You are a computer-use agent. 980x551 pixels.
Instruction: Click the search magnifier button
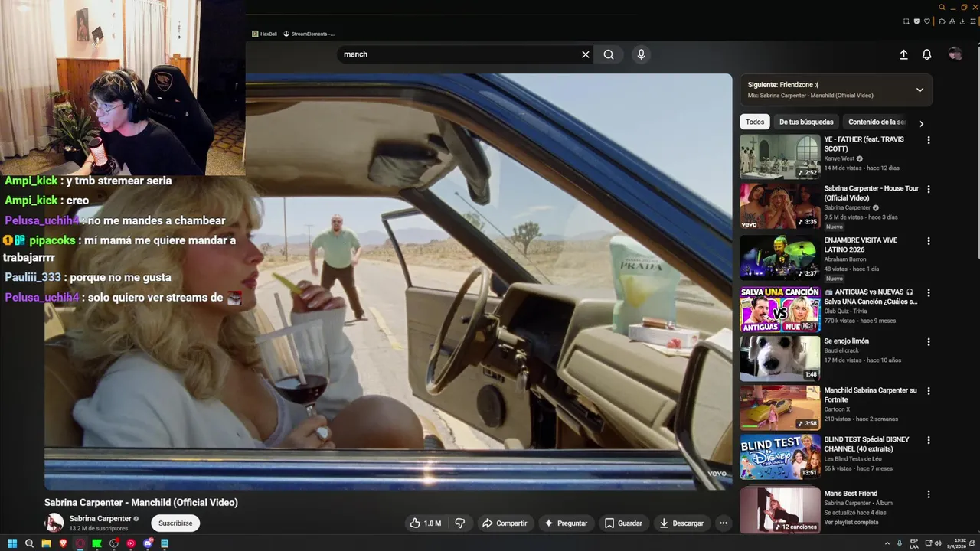click(x=609, y=54)
